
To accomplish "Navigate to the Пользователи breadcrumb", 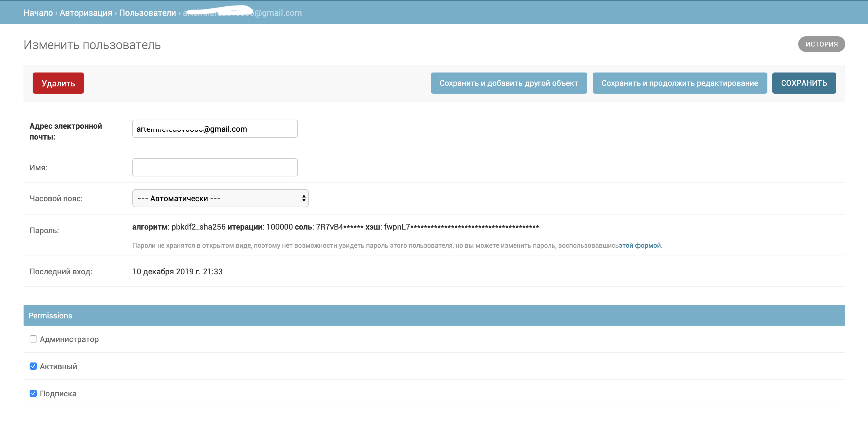I will click(147, 13).
